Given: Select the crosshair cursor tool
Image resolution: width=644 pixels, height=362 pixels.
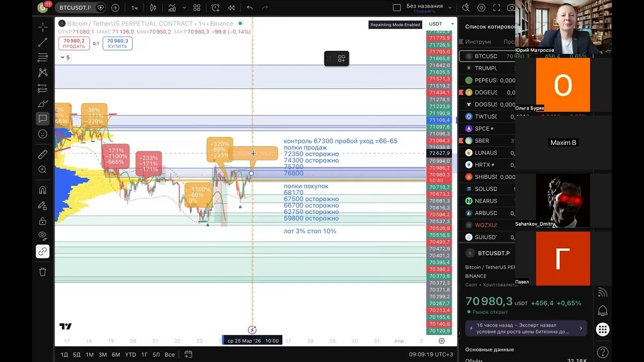Looking at the screenshot, I should [x=43, y=27].
